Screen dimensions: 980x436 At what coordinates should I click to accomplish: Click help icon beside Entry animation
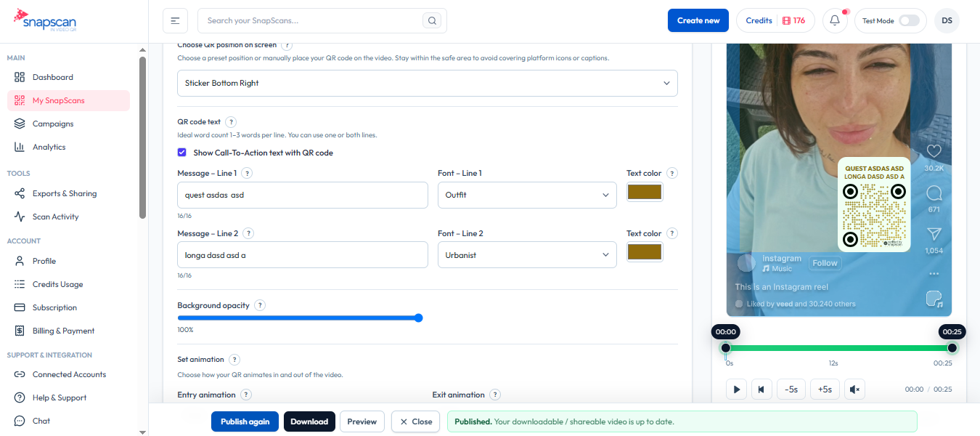pyautogui.click(x=246, y=395)
